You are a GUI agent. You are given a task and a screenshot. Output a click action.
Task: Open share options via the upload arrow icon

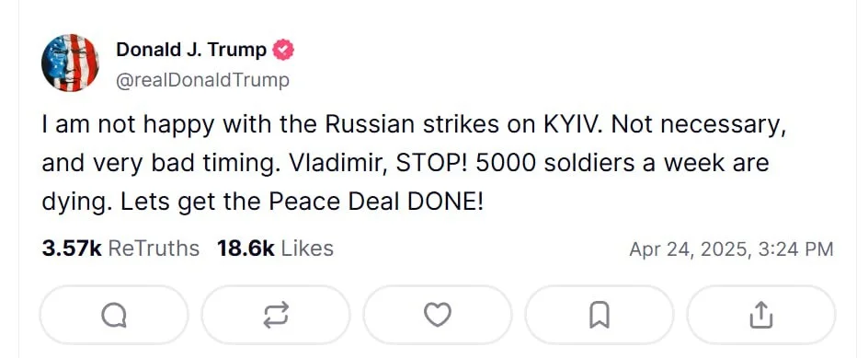point(761,316)
